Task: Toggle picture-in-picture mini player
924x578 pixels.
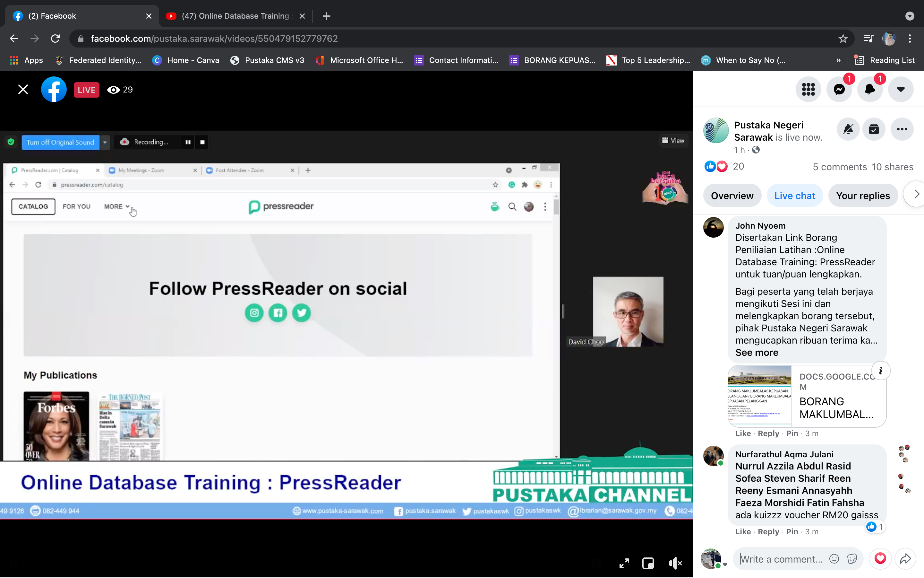Action: click(x=648, y=563)
